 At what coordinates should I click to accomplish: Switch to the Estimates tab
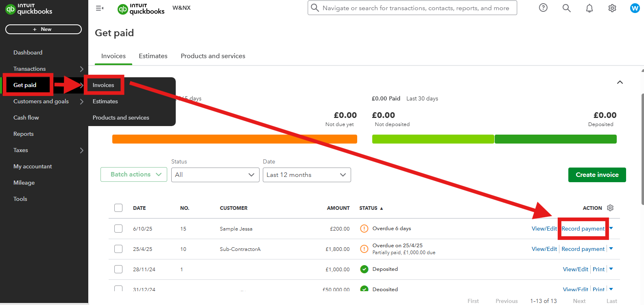pos(153,56)
